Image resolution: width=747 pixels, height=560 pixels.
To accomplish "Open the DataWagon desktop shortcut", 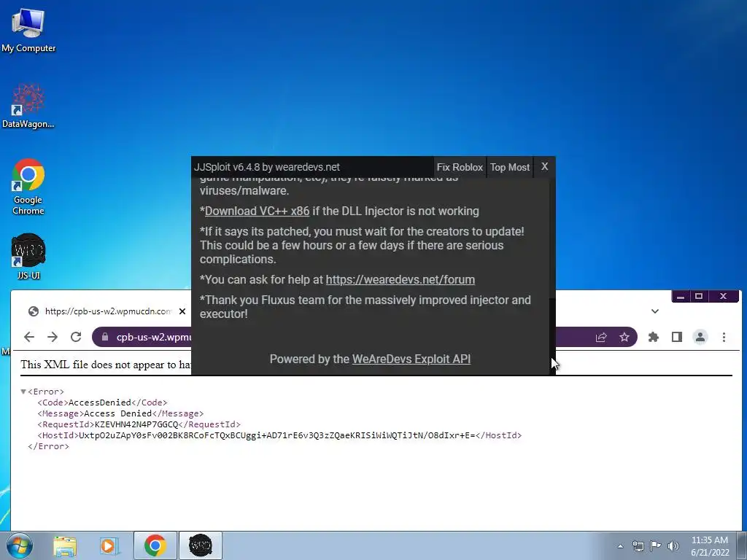I will pos(28,106).
